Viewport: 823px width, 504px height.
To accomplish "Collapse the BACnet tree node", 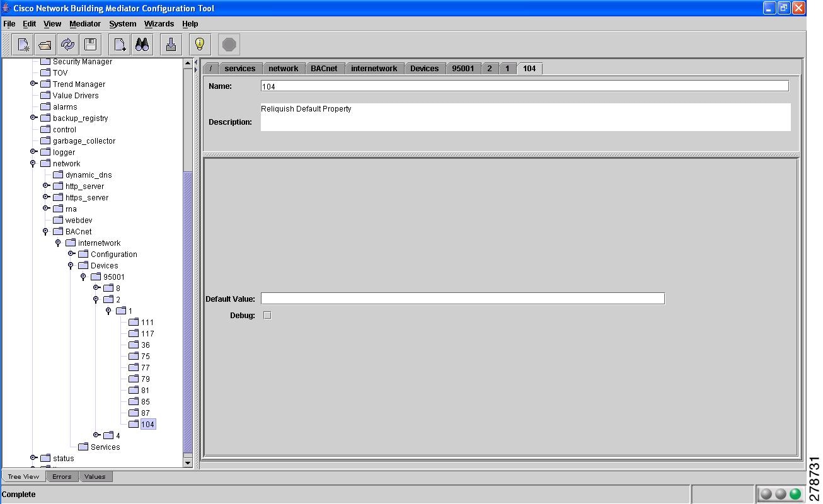I will 45,232.
